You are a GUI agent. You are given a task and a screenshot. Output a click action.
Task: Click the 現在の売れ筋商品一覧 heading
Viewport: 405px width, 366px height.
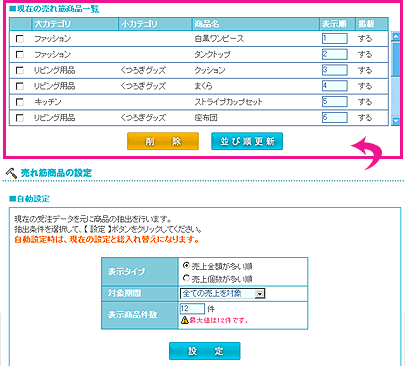point(54,9)
